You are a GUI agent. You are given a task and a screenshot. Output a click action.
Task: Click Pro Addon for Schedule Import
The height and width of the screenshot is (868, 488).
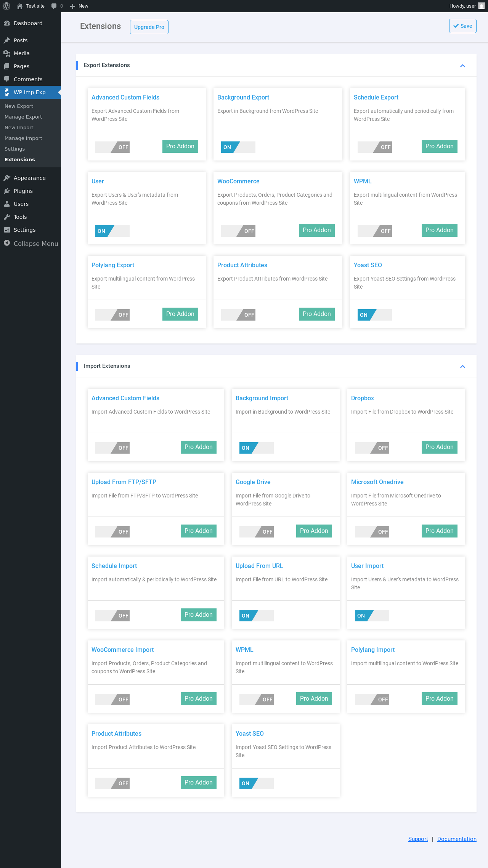click(x=199, y=615)
